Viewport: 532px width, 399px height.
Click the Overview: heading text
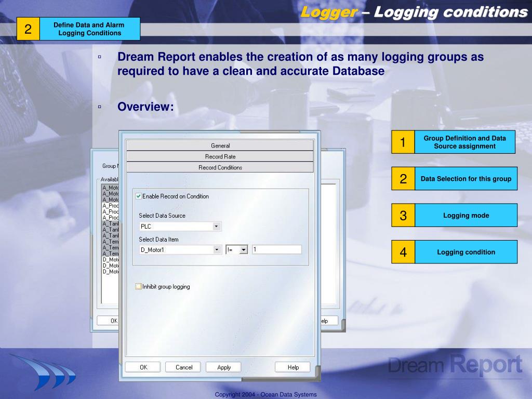(x=145, y=107)
